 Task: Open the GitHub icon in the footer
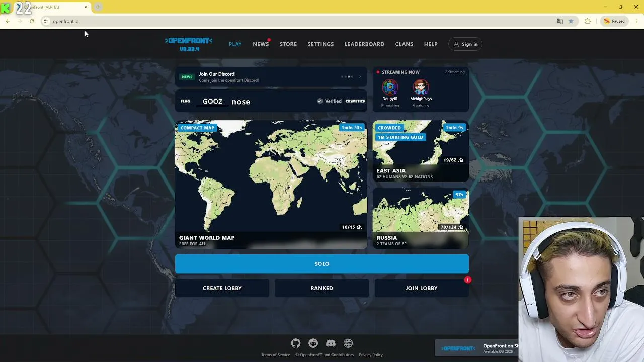(x=296, y=343)
